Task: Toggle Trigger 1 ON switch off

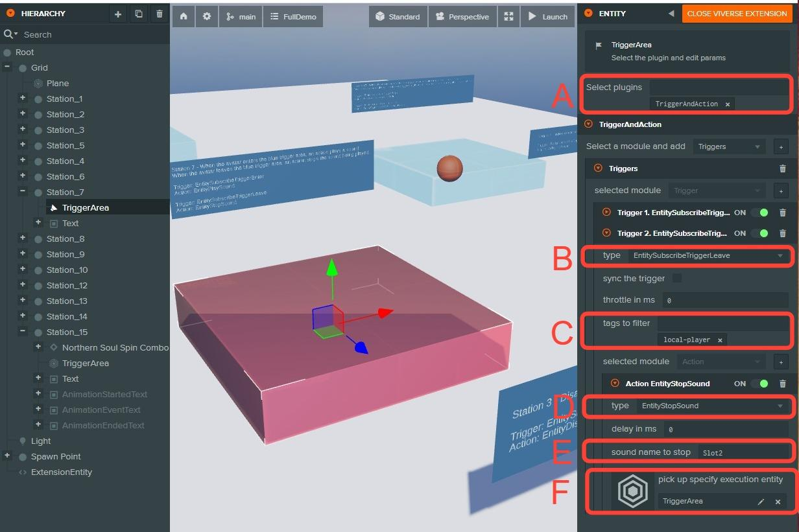Action: [x=759, y=213]
